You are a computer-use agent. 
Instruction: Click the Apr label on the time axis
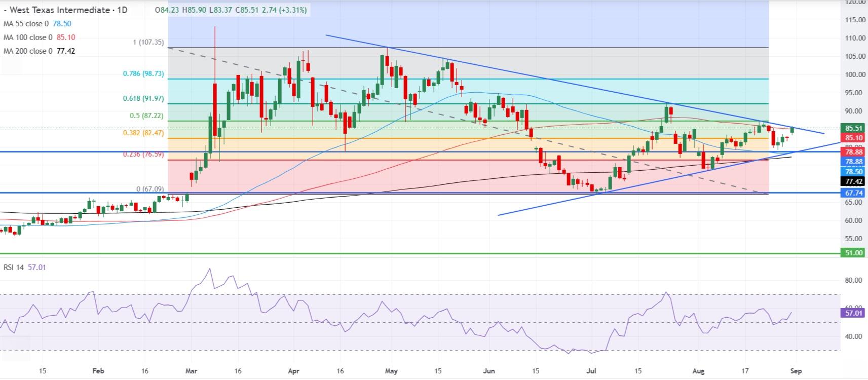click(x=293, y=371)
